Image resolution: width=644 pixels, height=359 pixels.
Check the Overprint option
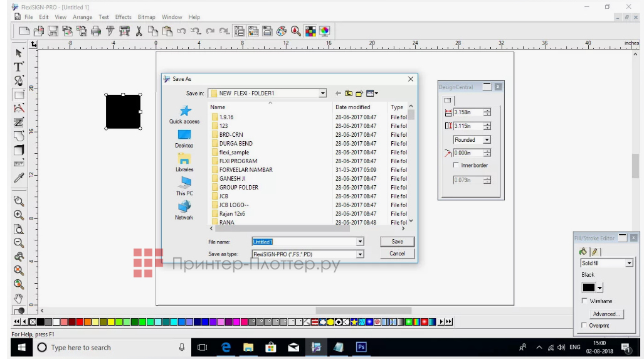[585, 325]
